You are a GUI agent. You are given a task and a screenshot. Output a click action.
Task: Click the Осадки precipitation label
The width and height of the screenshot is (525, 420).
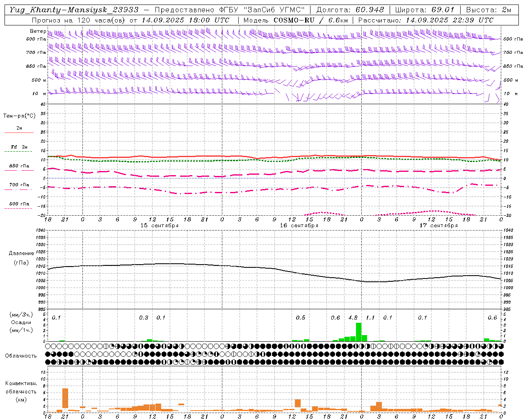tap(21, 322)
